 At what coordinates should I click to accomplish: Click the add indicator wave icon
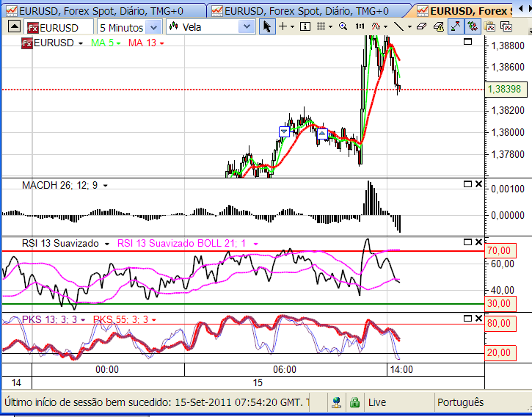376,26
